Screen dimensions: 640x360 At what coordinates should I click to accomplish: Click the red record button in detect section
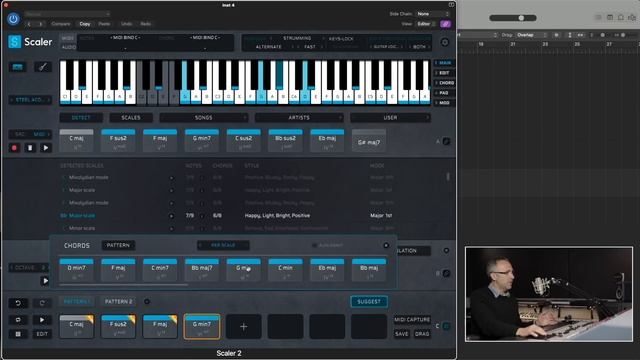(x=14, y=148)
